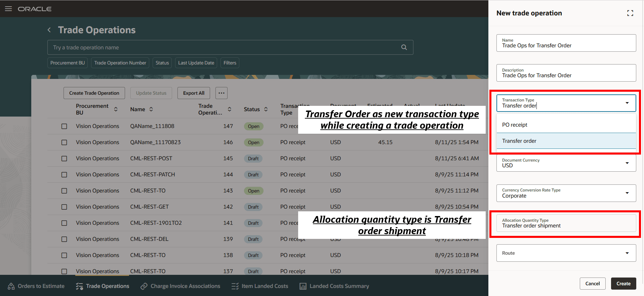Click the Oracle logo
This screenshot has height=296, width=644.
click(35, 9)
